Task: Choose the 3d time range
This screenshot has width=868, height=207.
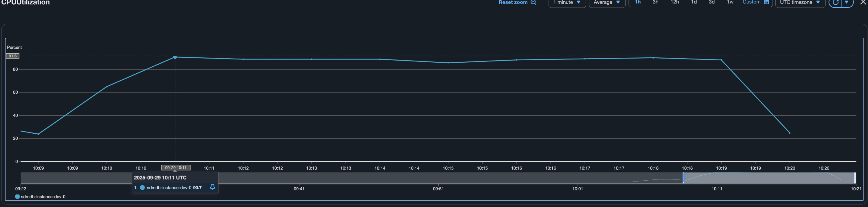Action: (712, 2)
